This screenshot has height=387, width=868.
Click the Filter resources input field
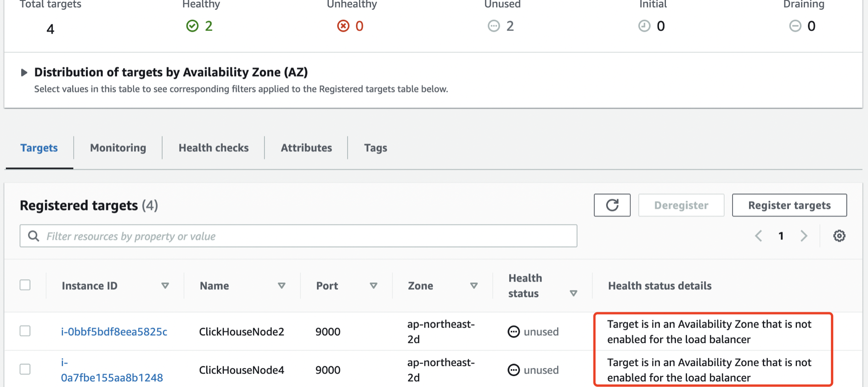(299, 236)
